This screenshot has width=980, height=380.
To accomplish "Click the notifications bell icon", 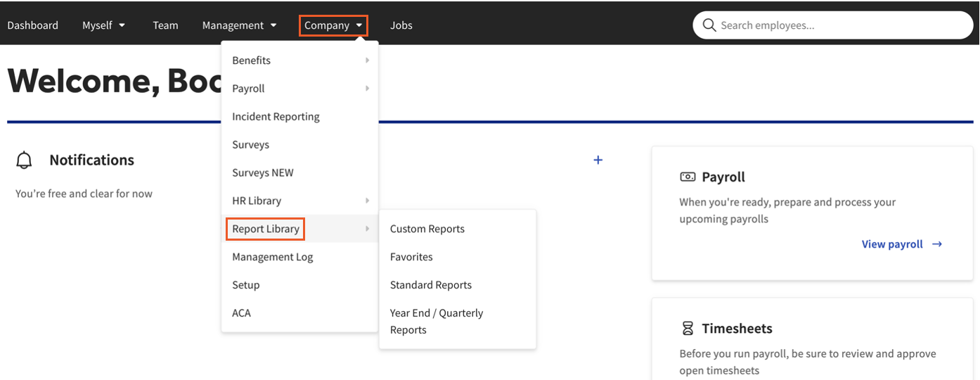I will click(x=25, y=160).
